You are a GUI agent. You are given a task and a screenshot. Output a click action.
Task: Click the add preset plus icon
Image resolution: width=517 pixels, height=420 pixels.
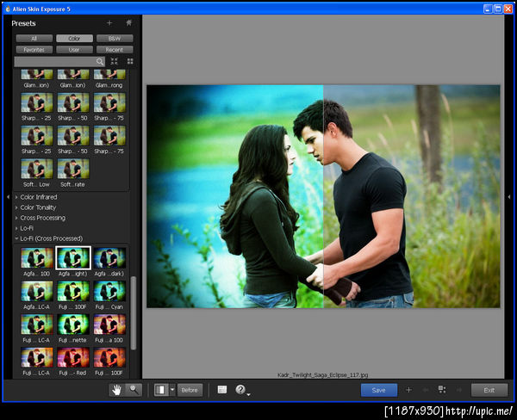pos(109,23)
